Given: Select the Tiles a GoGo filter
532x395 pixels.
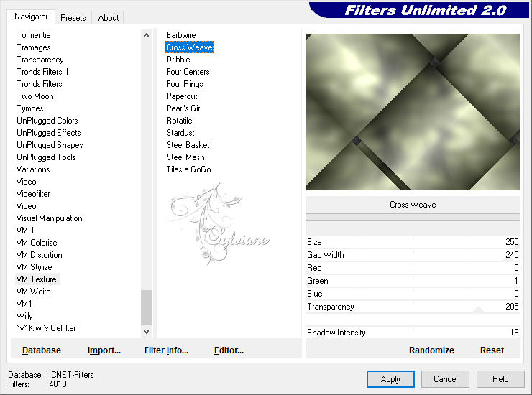Looking at the screenshot, I should click(x=188, y=169).
